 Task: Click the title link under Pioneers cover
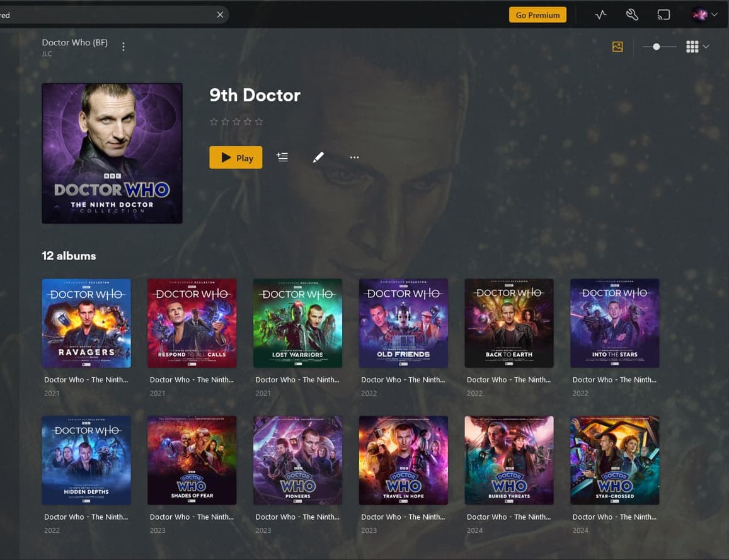(297, 517)
